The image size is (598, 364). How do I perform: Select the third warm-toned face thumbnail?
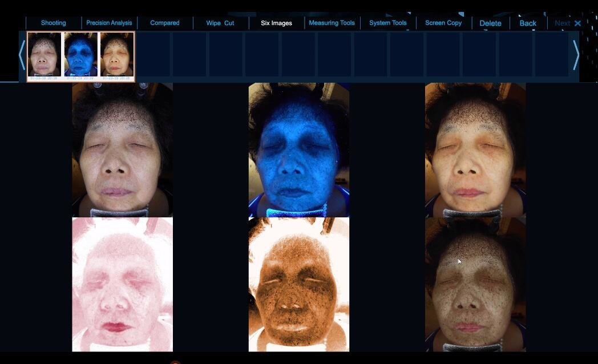click(x=117, y=55)
